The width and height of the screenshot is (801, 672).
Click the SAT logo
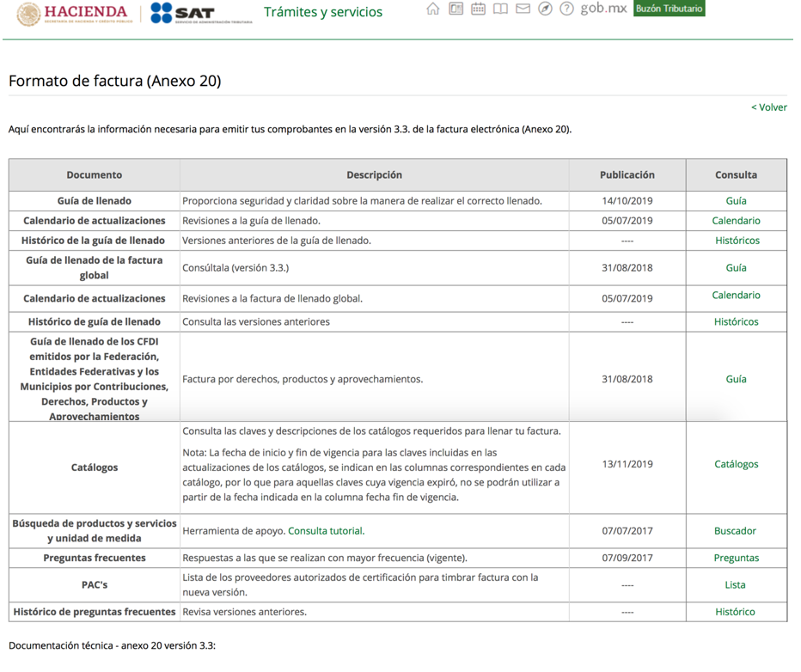pos(202,14)
